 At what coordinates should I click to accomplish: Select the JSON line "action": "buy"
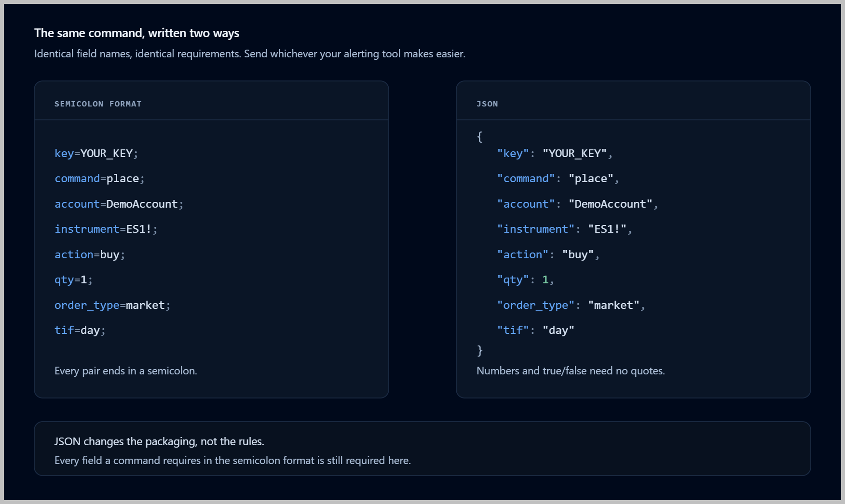pos(548,255)
